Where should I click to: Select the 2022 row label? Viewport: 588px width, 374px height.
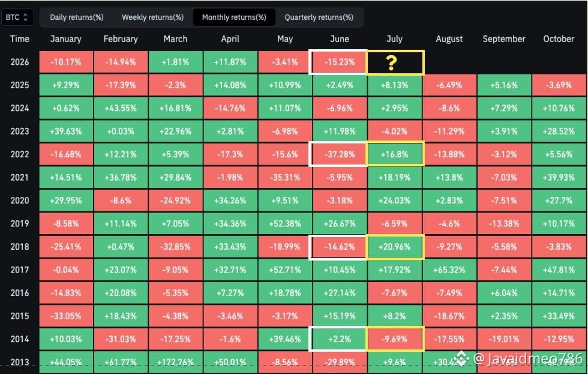click(x=19, y=154)
